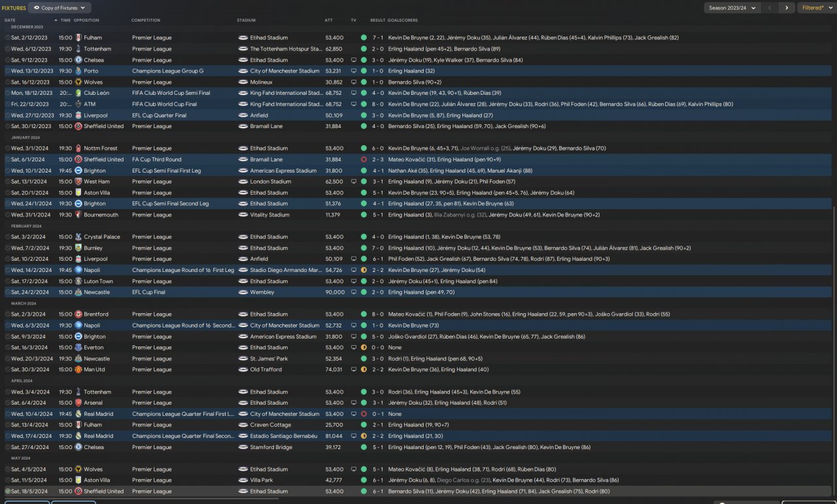The image size is (837, 504).
Task: Click the TV icon on the Porto row
Action: [x=354, y=71]
